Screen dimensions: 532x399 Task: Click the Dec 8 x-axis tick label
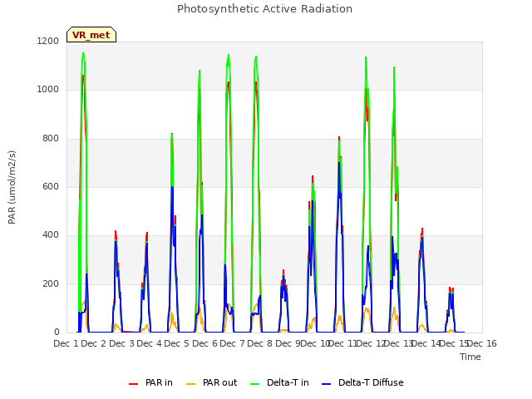tap(259, 343)
